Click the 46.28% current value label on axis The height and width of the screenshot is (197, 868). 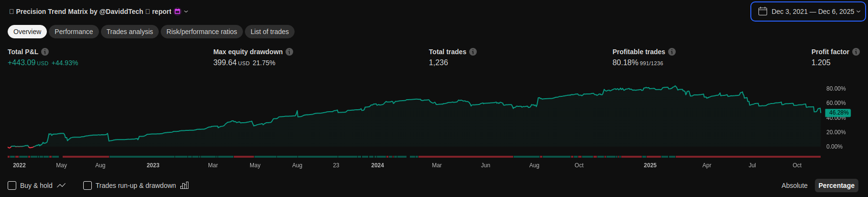[x=838, y=113]
